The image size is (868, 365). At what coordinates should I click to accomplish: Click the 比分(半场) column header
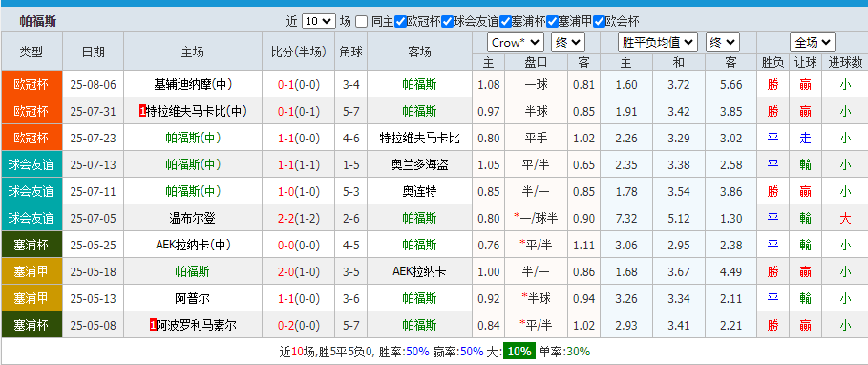click(x=299, y=52)
